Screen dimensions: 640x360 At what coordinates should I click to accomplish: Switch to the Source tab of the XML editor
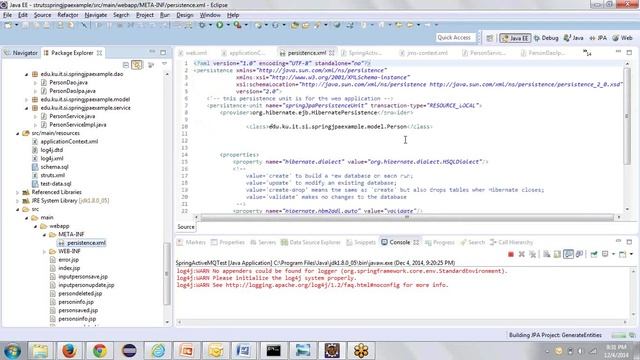tap(186, 227)
